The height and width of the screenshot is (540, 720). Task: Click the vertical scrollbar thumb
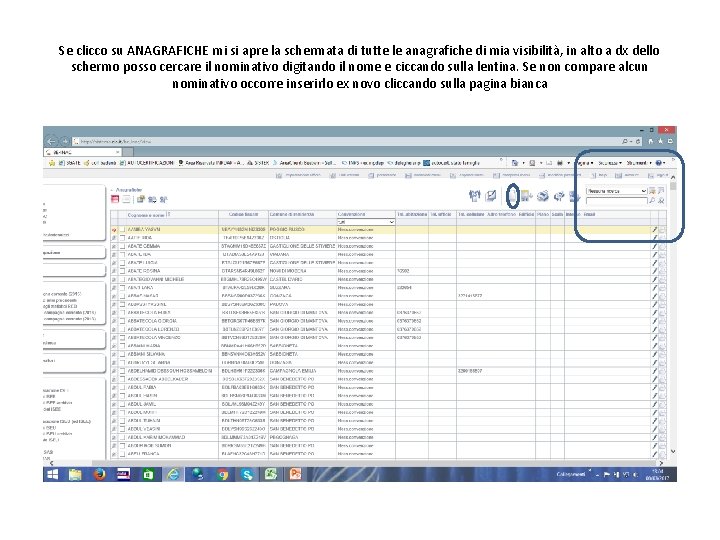[x=673, y=186]
